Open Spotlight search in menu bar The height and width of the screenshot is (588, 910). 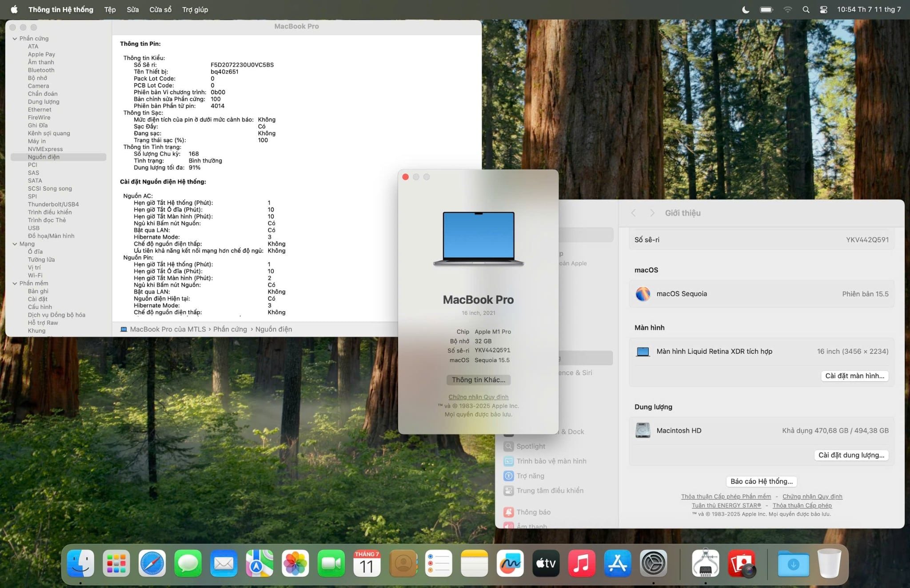click(x=806, y=9)
